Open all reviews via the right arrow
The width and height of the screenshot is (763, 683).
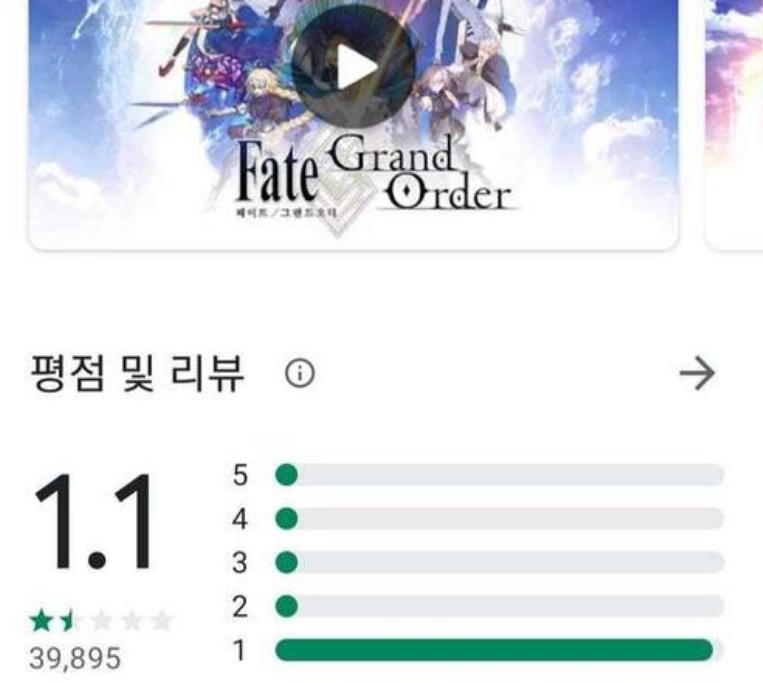(x=697, y=373)
